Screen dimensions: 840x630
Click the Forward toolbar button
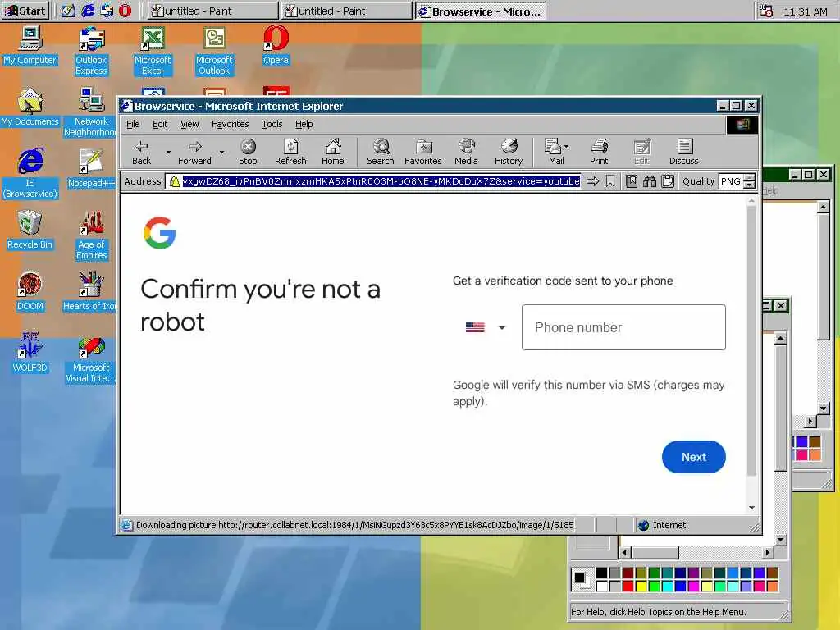(194, 152)
